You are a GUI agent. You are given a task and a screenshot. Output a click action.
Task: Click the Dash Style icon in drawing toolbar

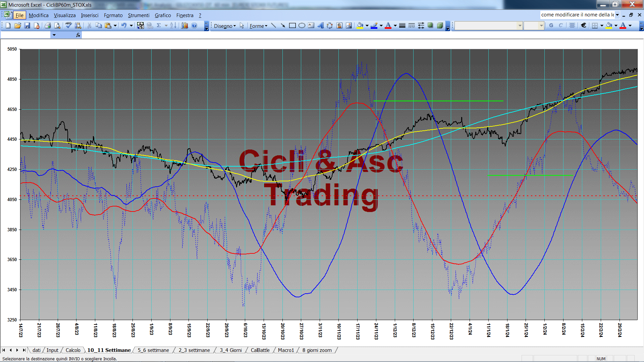[x=412, y=25]
